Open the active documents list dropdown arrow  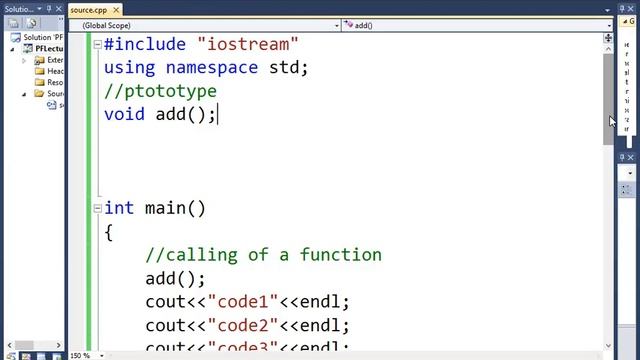tap(607, 10)
